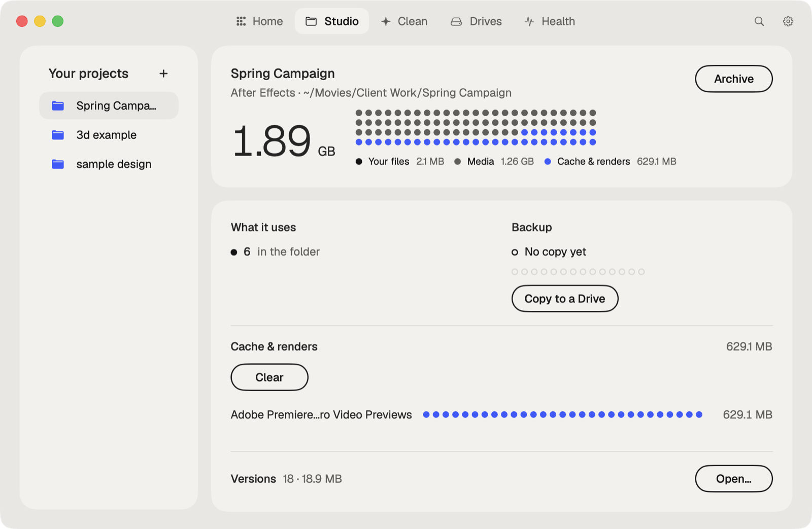Image resolution: width=812 pixels, height=529 pixels.
Task: Open settings gear icon
Action: [x=788, y=21]
